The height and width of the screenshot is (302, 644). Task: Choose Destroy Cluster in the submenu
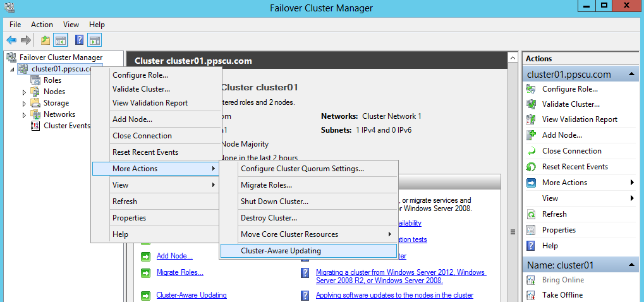click(309, 218)
